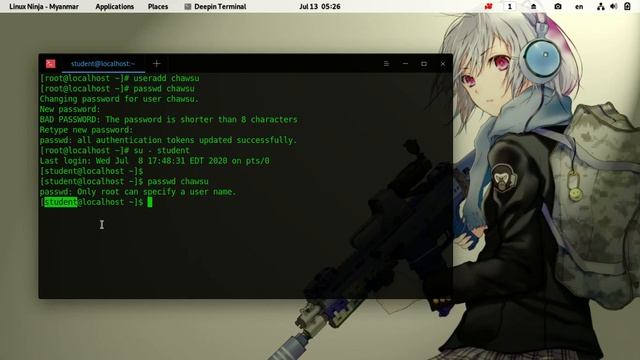Click the red recording icon in tray

coord(488,7)
